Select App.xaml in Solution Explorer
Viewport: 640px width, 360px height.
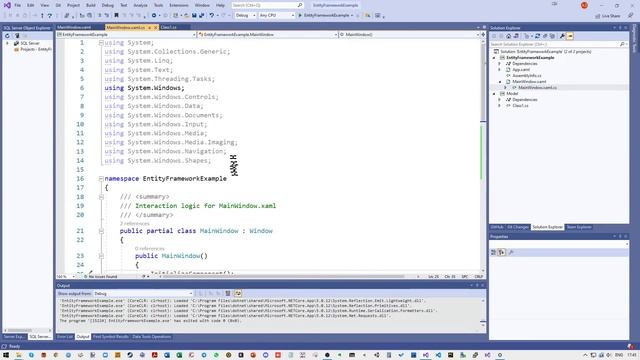(x=521, y=70)
